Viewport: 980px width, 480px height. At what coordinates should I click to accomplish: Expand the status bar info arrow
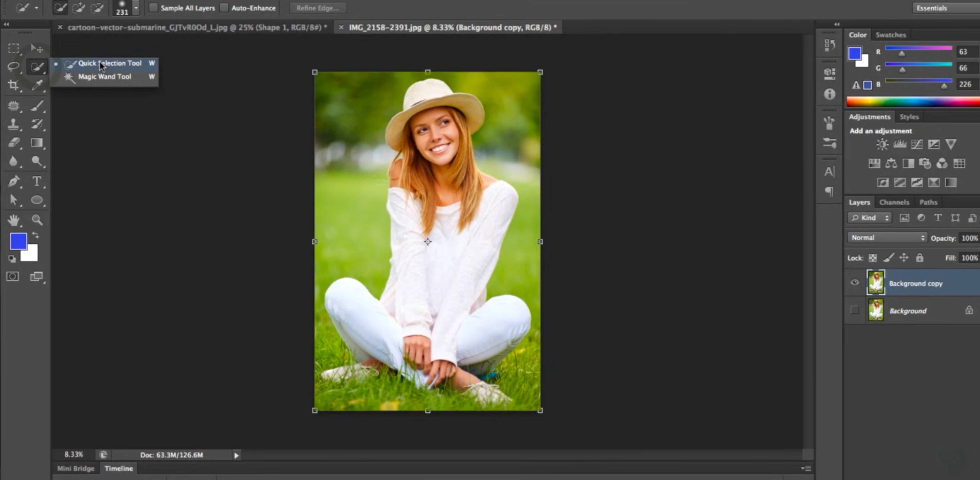click(x=236, y=455)
